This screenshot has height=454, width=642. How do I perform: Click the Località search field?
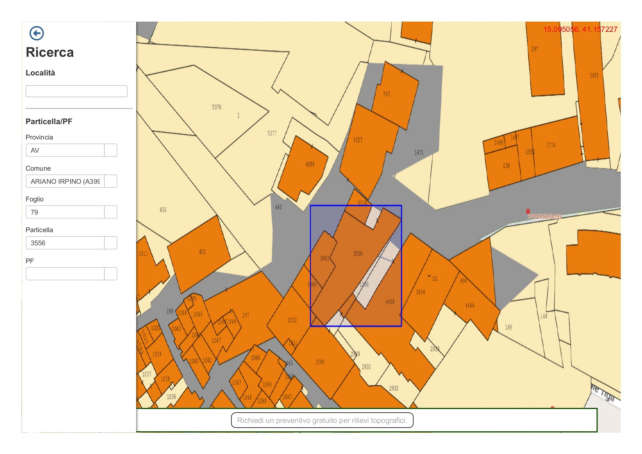pos(76,91)
